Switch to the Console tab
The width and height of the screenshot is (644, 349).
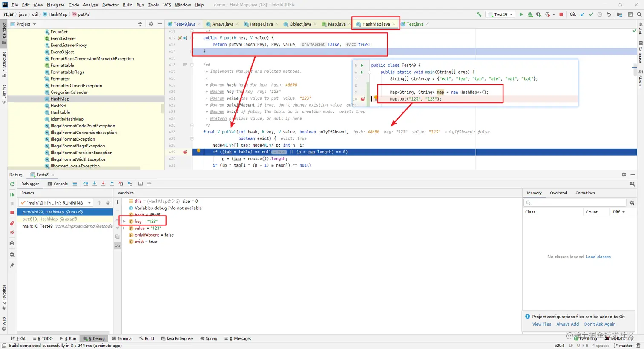tap(57, 184)
